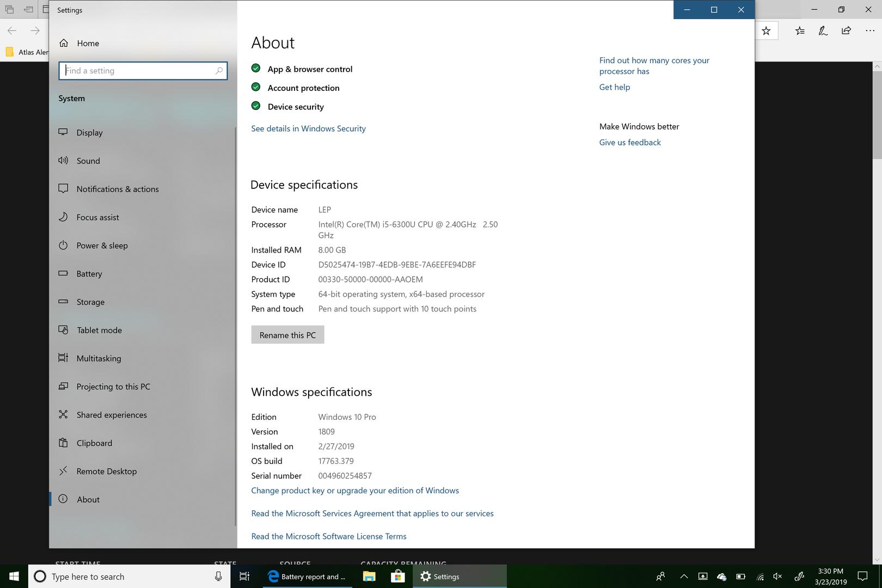Viewport: 882px width, 588px height.
Task: Open Find out how many cores link
Action: pos(654,66)
